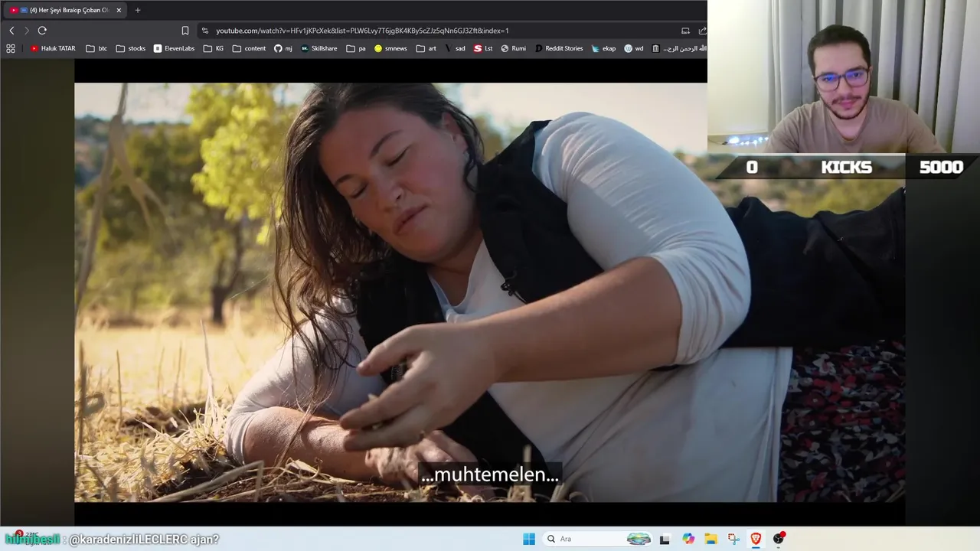Open the stocks bookmark folder
980x551 pixels.
point(131,48)
